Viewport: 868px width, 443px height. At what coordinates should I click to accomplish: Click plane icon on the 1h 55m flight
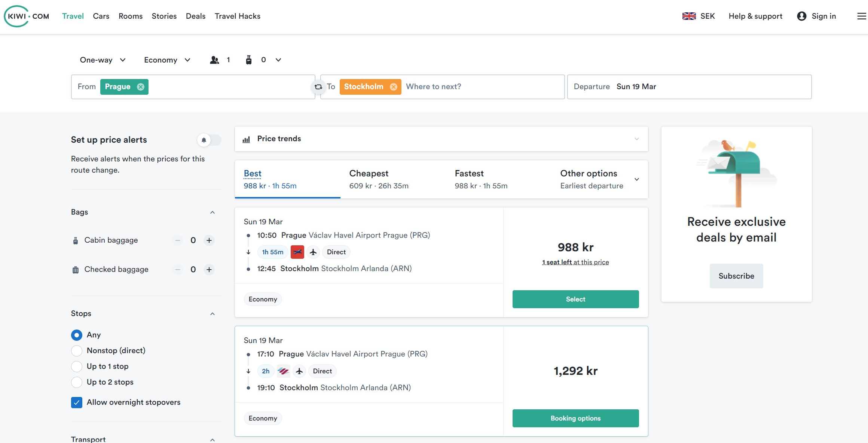[x=313, y=252]
